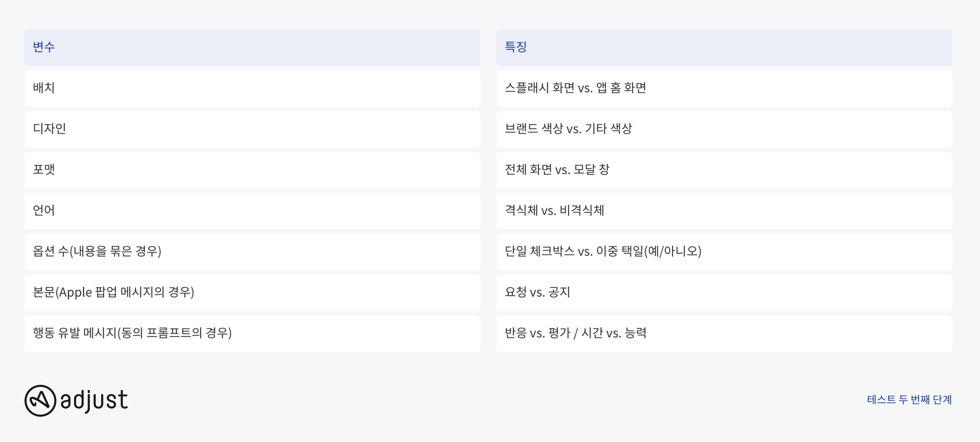Click the 브랜드 색상 vs. 기타 색상 cell
The image size is (980, 442).
coord(724,129)
